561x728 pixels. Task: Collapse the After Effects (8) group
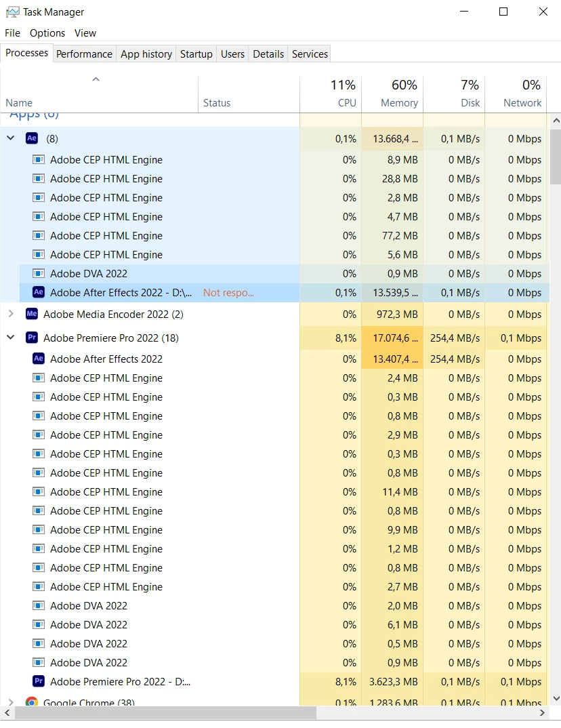pyautogui.click(x=11, y=138)
